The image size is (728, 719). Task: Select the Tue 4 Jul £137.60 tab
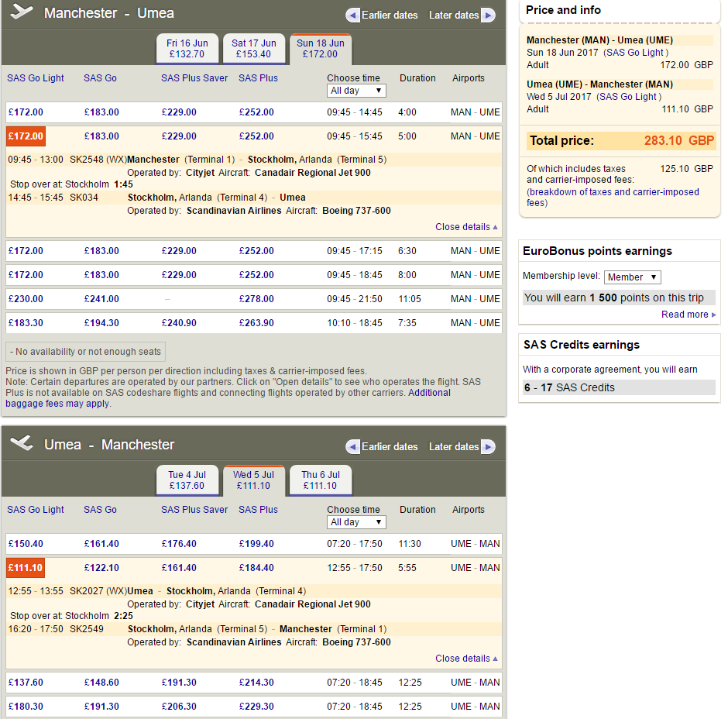187,480
